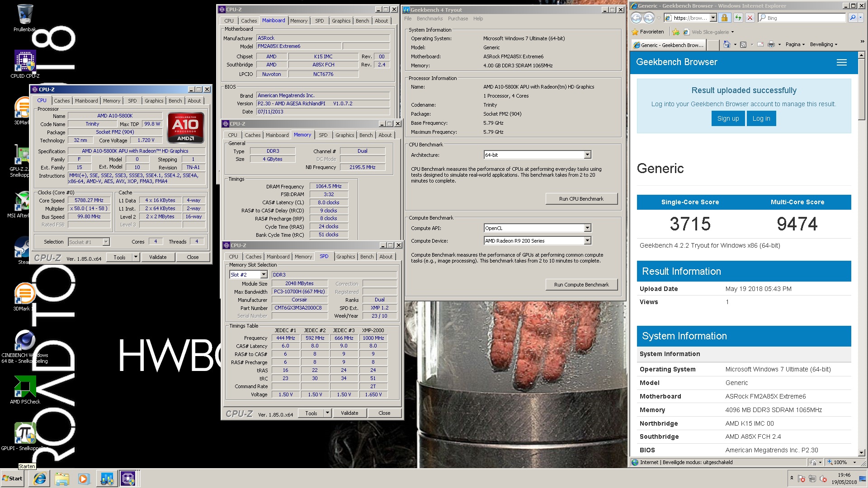Open the Slot #2 memory slot dropdown
Screen dimensions: 868x488
pos(264,275)
